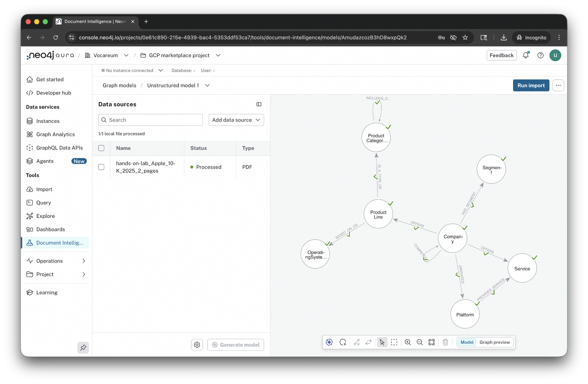The width and height of the screenshot is (588, 384).
Task: Click the Feedback button
Action: click(501, 55)
